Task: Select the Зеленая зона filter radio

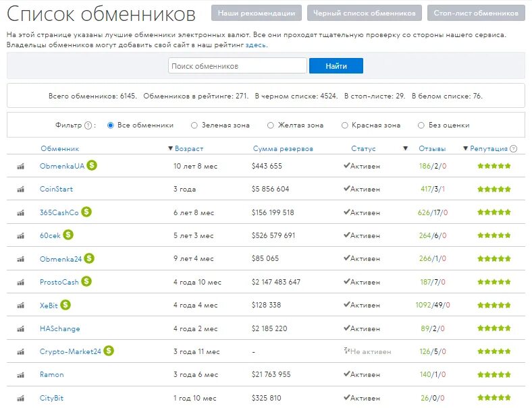Action: (194, 125)
